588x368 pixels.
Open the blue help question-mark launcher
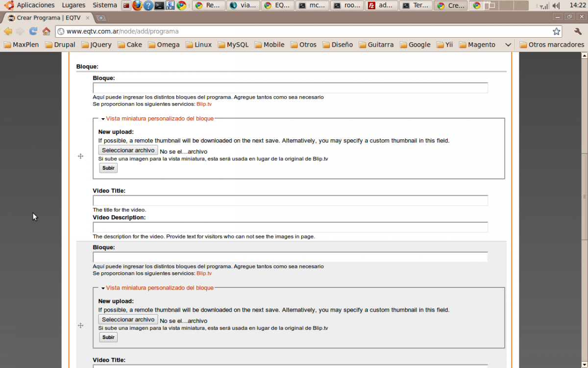pyautogui.click(x=148, y=5)
